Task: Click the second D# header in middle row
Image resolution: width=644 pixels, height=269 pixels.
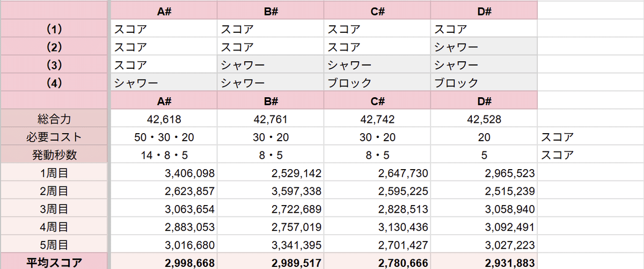Action: tap(484, 101)
